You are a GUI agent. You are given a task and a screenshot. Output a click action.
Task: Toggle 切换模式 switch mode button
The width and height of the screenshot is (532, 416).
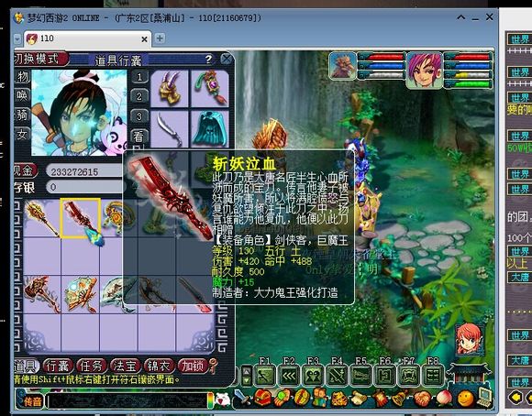pyautogui.click(x=40, y=59)
